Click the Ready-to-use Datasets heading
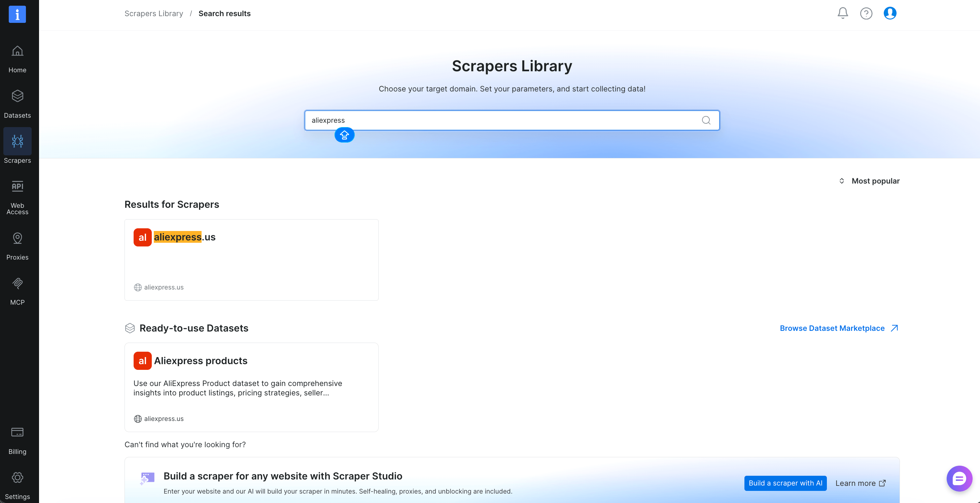This screenshot has height=503, width=980. coord(194,328)
